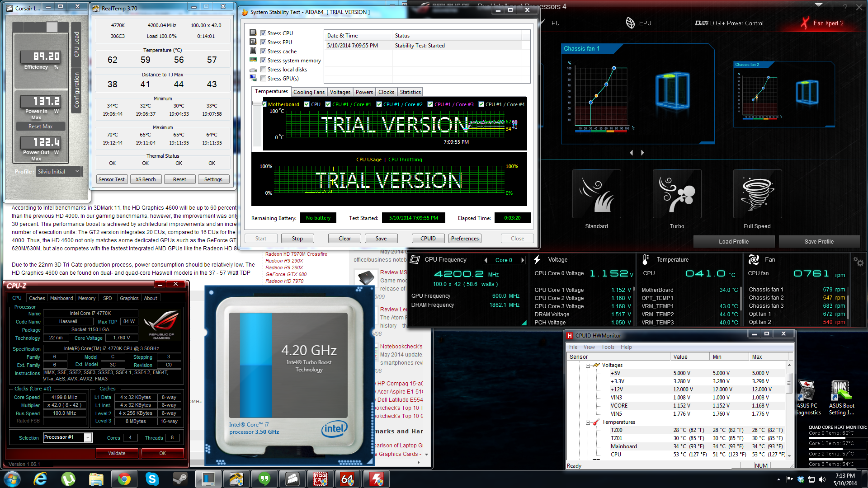Image resolution: width=868 pixels, height=488 pixels.
Task: Open Radeon R9 290X link
Action: (x=284, y=261)
